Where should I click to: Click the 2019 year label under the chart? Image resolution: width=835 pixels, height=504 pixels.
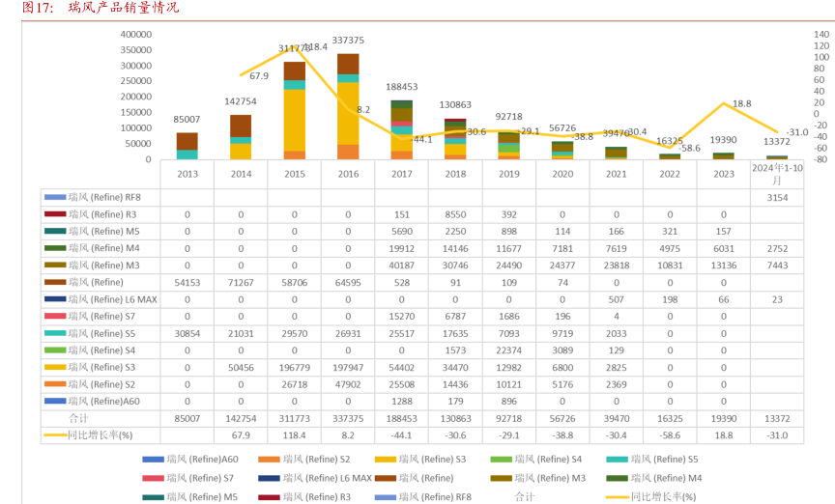pyautogui.click(x=507, y=174)
